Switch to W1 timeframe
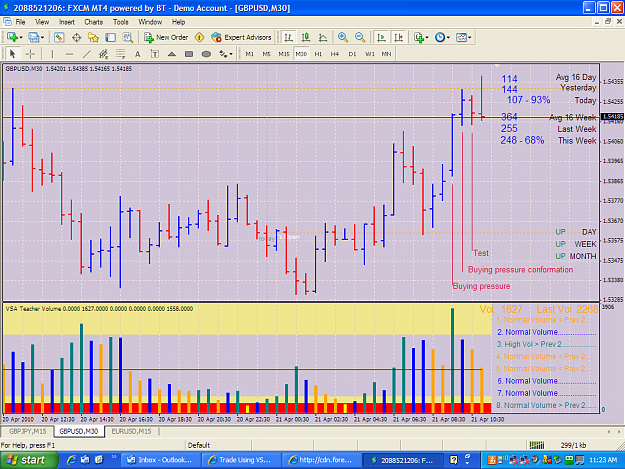The image size is (625, 469). click(369, 54)
